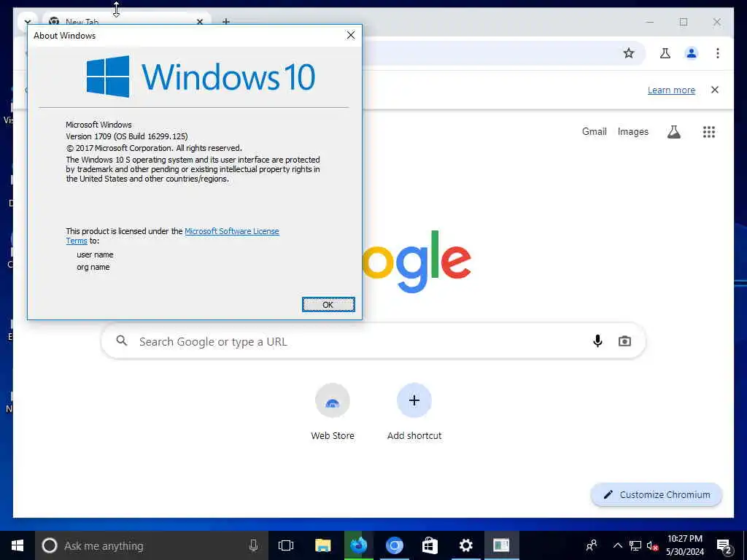
Task: Maximize the Chromium window
Action: (x=683, y=22)
